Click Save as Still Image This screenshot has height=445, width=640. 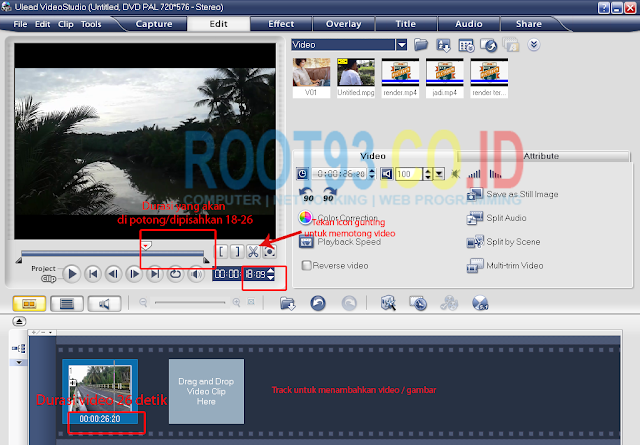click(512, 194)
